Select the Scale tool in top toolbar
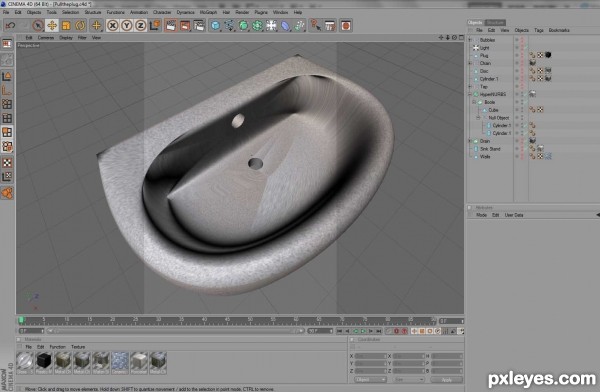This screenshot has width=600, height=392. pos(66,26)
